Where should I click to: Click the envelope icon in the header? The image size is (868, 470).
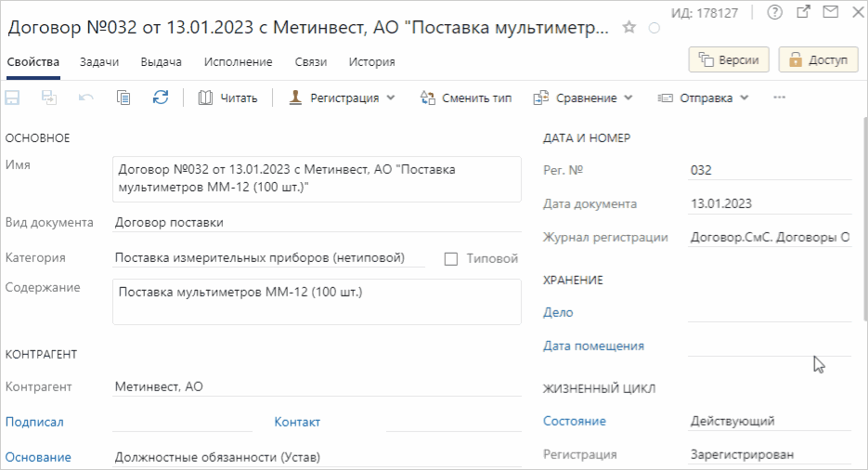pos(830,12)
